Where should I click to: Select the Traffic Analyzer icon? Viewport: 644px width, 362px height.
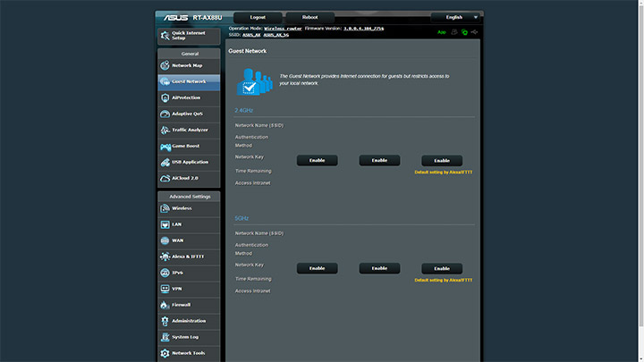click(165, 130)
